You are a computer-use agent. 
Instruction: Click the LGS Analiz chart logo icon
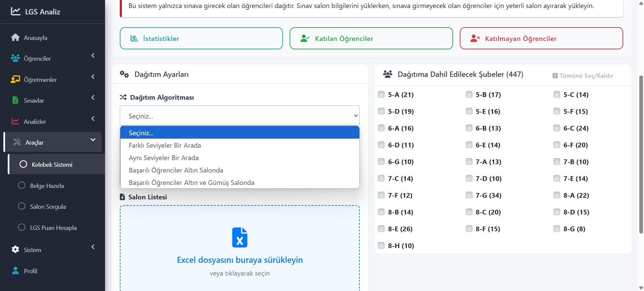pos(15,11)
